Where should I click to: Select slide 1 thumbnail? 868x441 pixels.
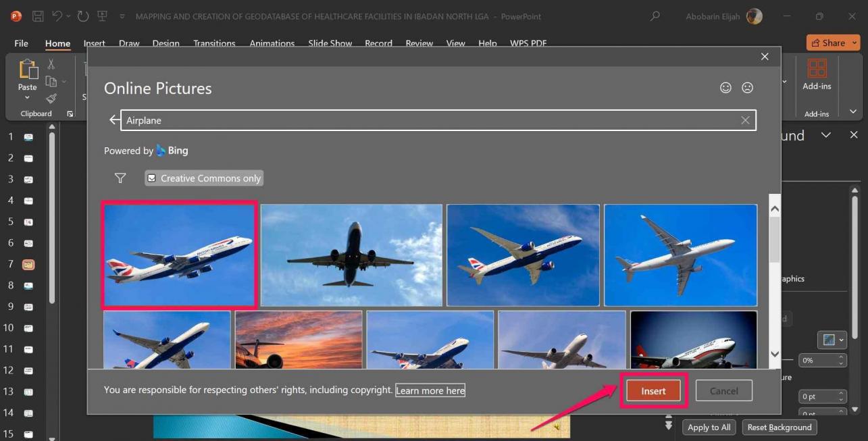point(28,137)
